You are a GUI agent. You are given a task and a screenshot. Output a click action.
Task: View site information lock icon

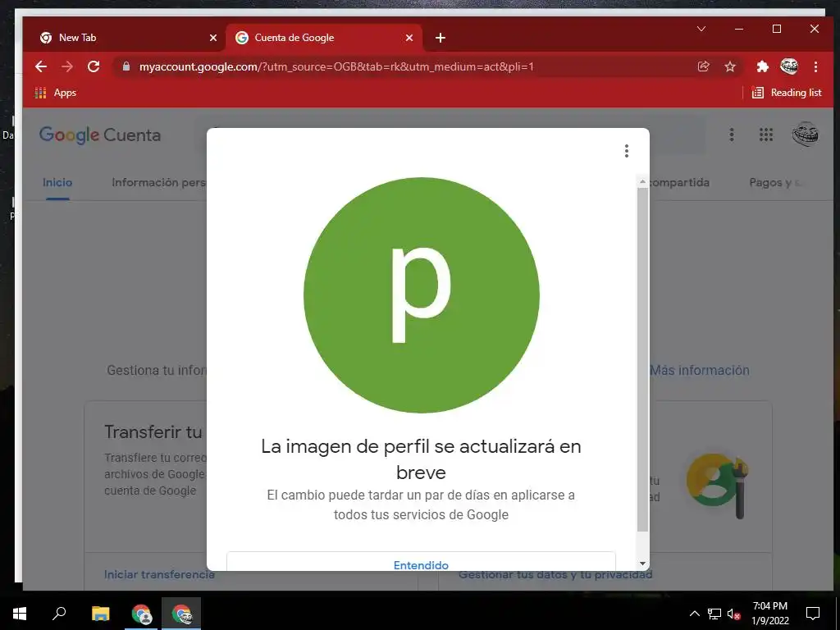(126, 66)
